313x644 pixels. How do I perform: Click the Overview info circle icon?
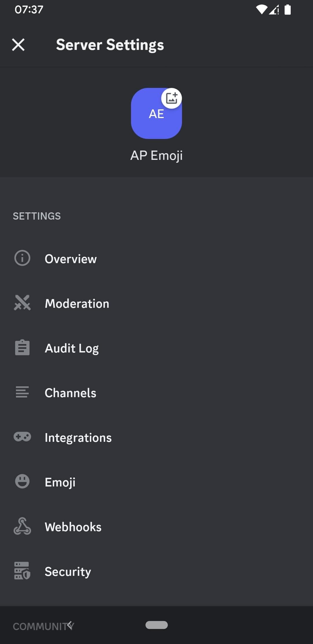22,258
